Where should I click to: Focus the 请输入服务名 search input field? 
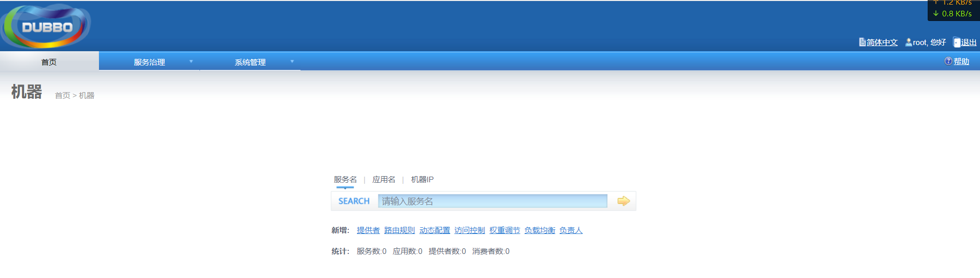(x=493, y=201)
